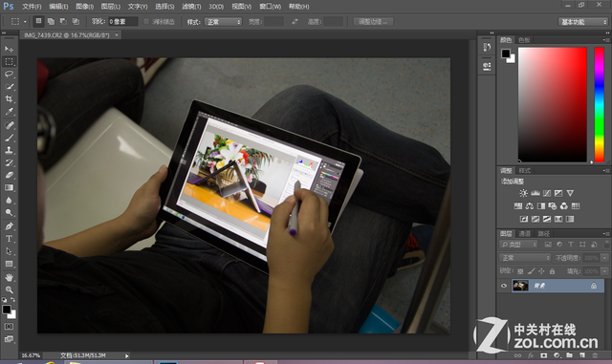
Task: Select the Move tool
Action: 9,49
